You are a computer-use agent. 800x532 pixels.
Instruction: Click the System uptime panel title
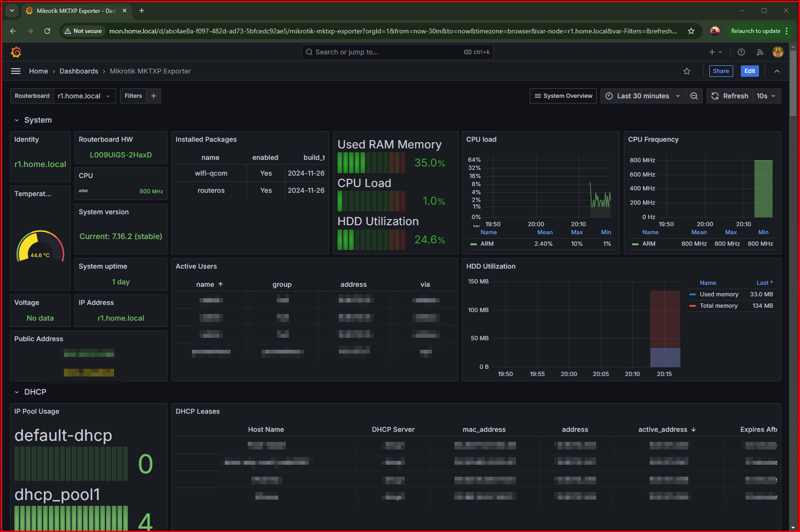(103, 266)
